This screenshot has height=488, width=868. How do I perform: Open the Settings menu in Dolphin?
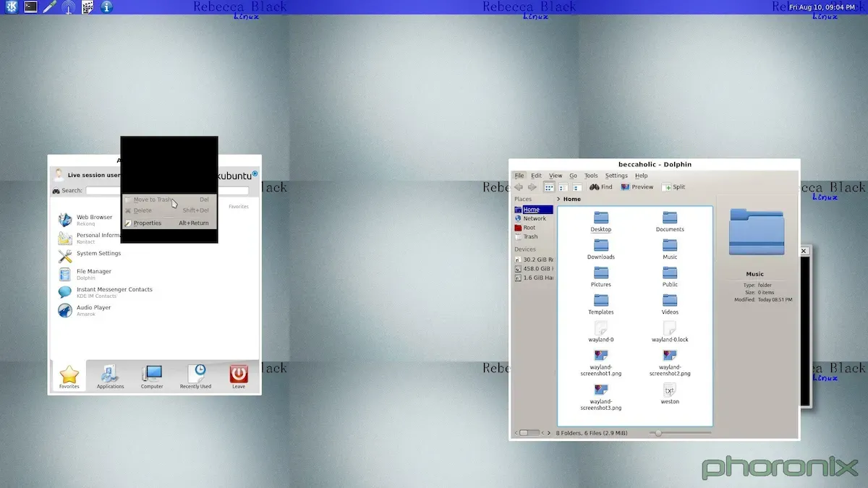616,176
